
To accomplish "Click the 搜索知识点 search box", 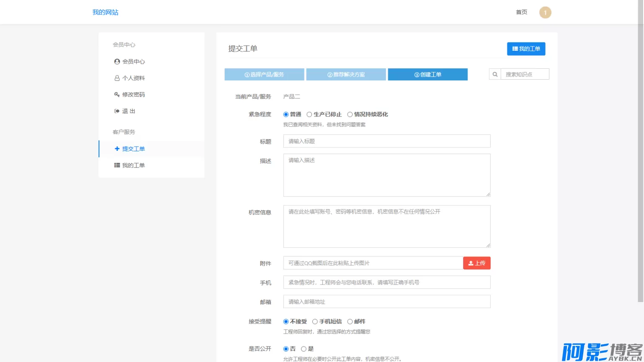I will pyautogui.click(x=525, y=75).
